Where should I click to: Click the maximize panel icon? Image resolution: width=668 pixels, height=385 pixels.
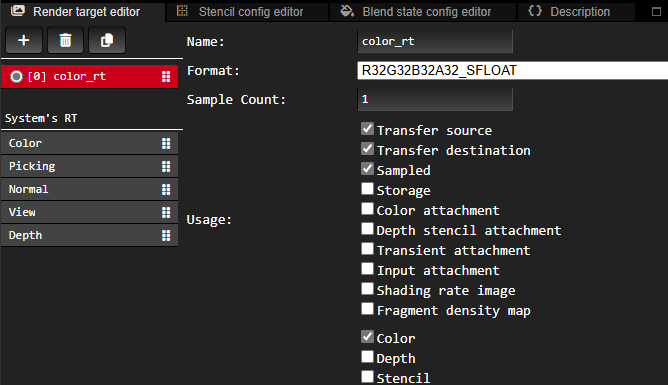(656, 12)
